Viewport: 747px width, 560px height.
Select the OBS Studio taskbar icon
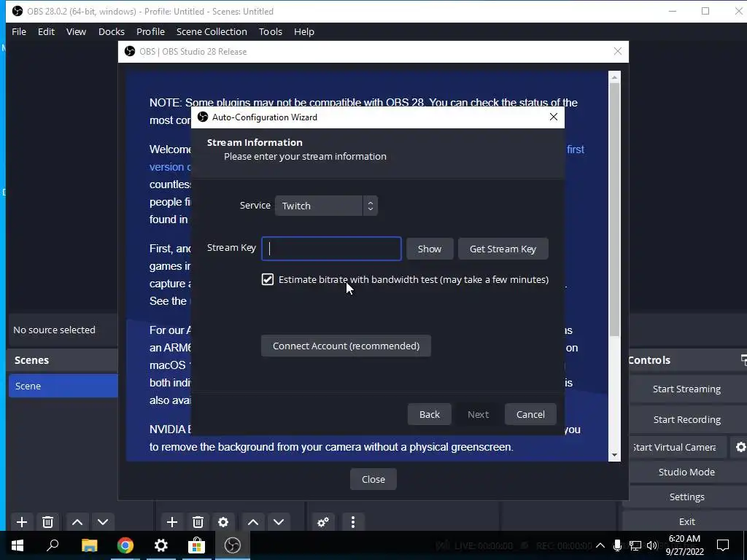point(233,545)
